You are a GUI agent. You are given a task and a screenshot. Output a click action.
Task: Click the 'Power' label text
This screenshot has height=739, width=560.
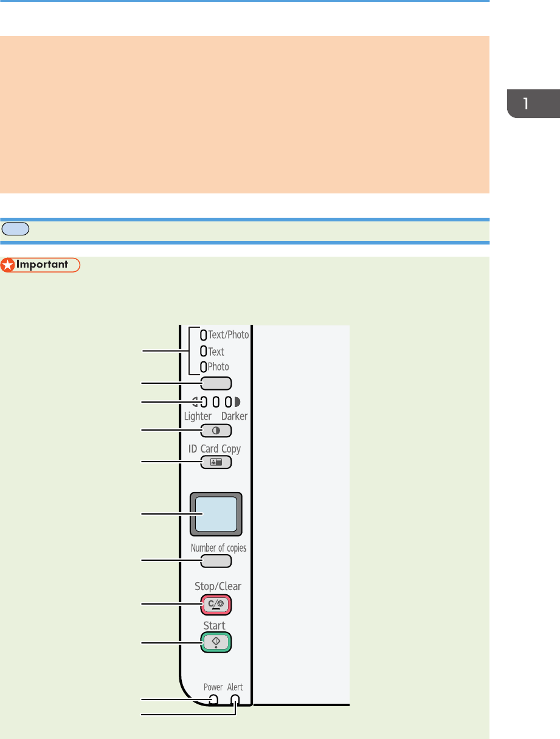213,687
